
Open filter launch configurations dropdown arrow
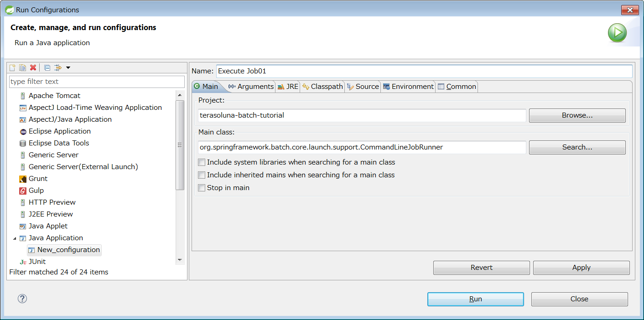68,67
